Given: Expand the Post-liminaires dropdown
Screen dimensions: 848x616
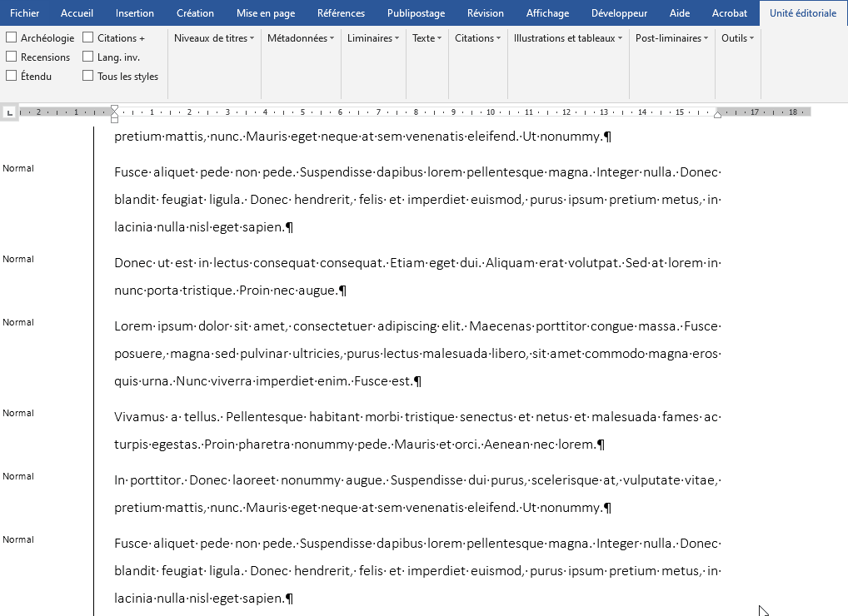Looking at the screenshot, I should (x=671, y=37).
